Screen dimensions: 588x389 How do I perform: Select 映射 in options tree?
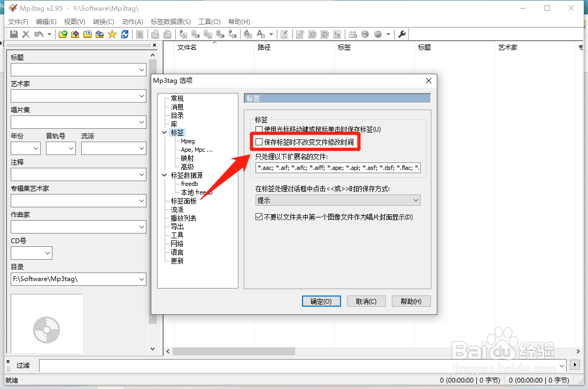(187, 159)
